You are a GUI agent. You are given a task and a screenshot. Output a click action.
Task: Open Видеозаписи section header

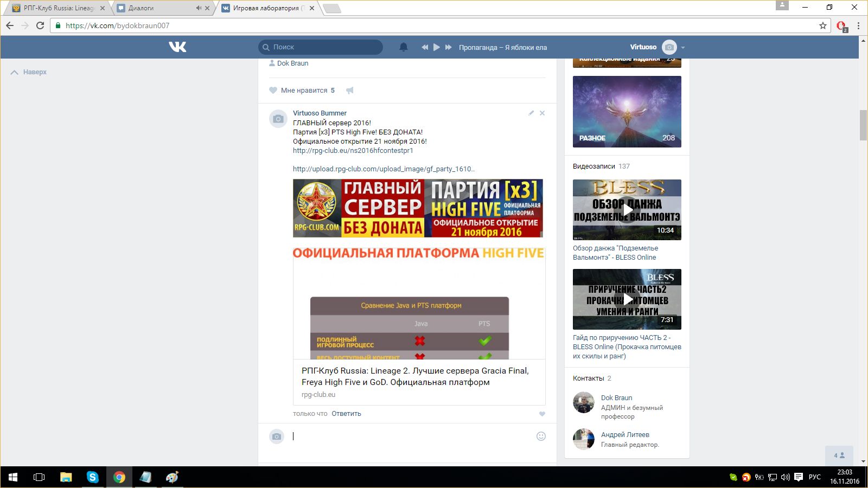point(594,166)
